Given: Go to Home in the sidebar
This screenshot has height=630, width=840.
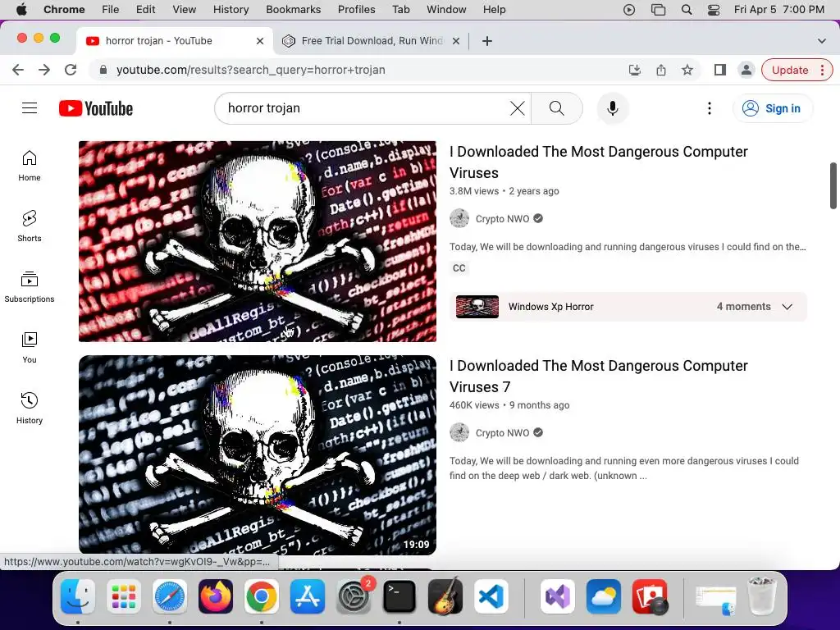Looking at the screenshot, I should (30, 166).
